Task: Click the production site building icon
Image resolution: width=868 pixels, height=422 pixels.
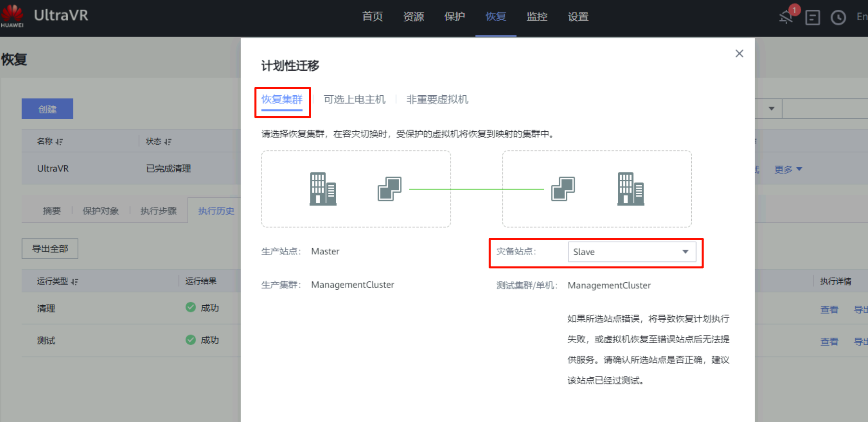Action: pos(322,189)
